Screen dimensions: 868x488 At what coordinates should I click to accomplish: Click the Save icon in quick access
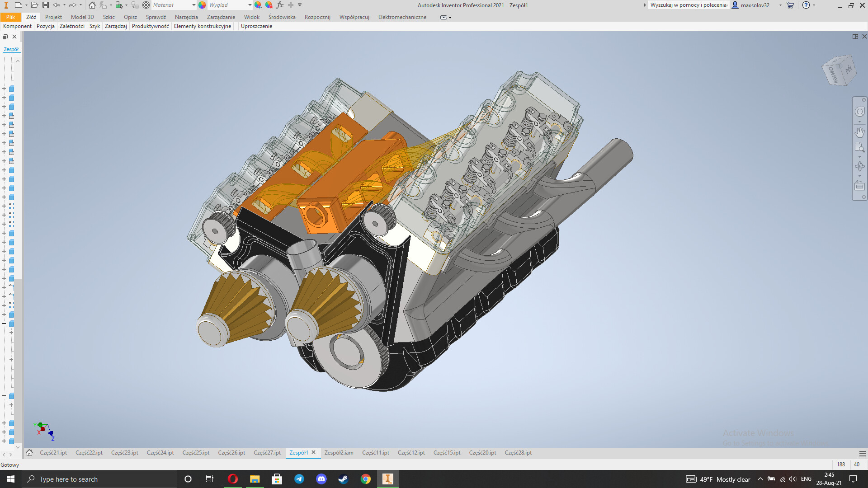point(46,5)
